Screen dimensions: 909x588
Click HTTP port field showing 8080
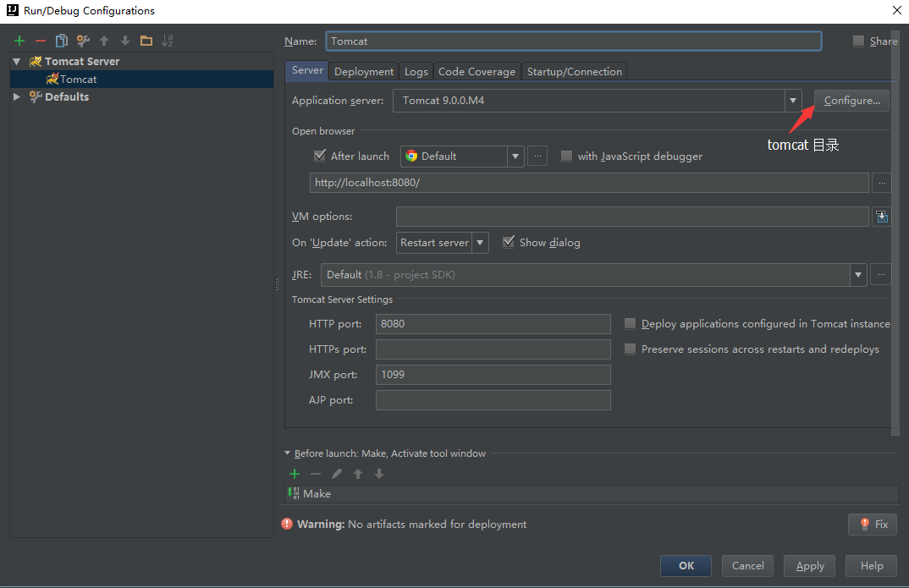[x=493, y=324]
